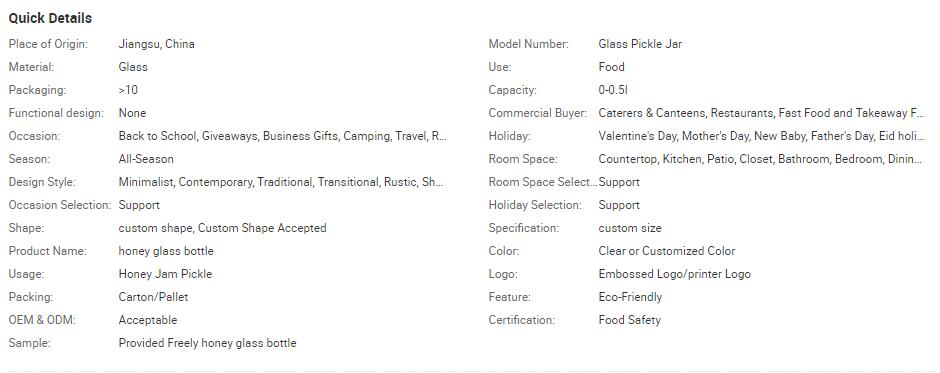Click the Glass Pickle Jar model number

tap(640, 44)
